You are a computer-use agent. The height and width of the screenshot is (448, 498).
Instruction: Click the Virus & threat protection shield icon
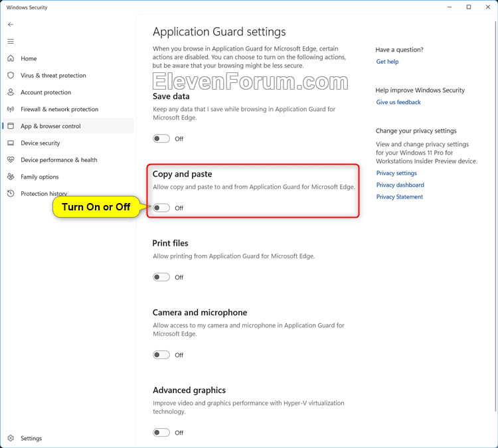click(11, 75)
